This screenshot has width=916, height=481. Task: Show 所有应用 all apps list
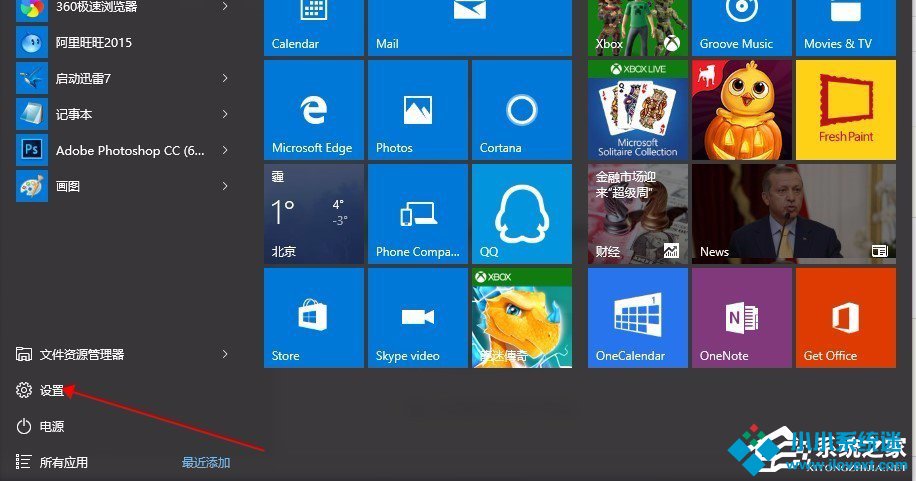coord(53,462)
